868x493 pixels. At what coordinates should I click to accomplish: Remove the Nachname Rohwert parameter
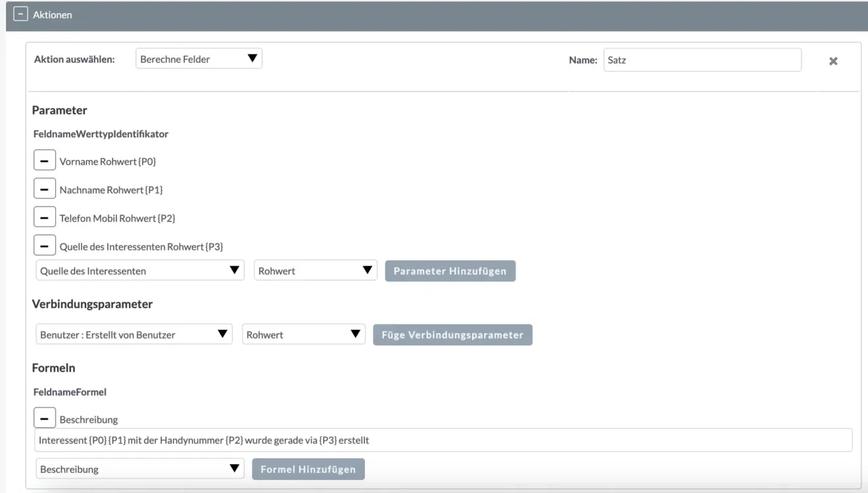click(44, 189)
